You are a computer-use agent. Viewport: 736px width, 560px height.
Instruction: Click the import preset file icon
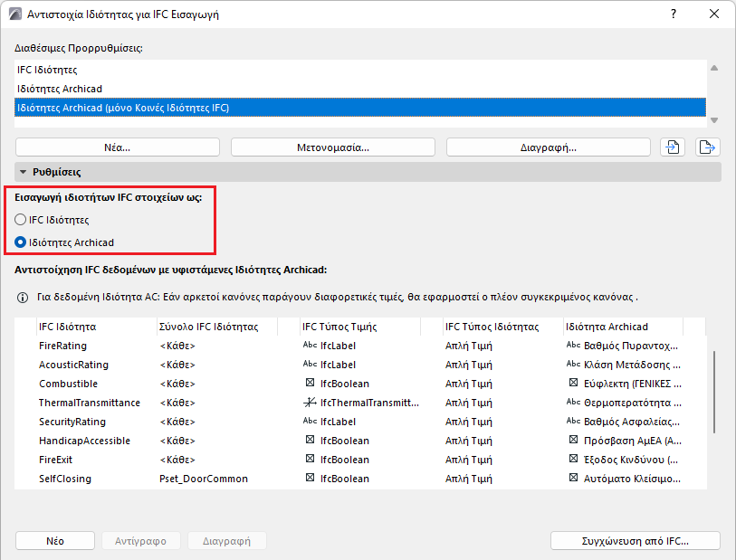pyautogui.click(x=672, y=147)
